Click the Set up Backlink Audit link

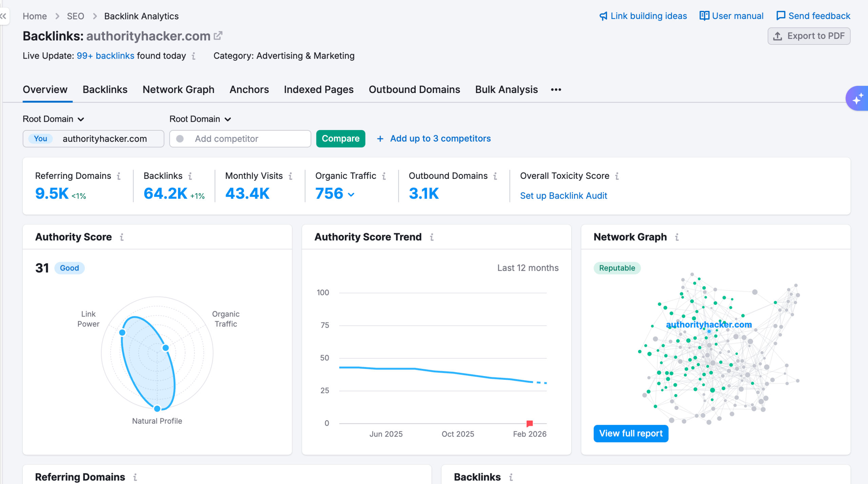pos(564,196)
